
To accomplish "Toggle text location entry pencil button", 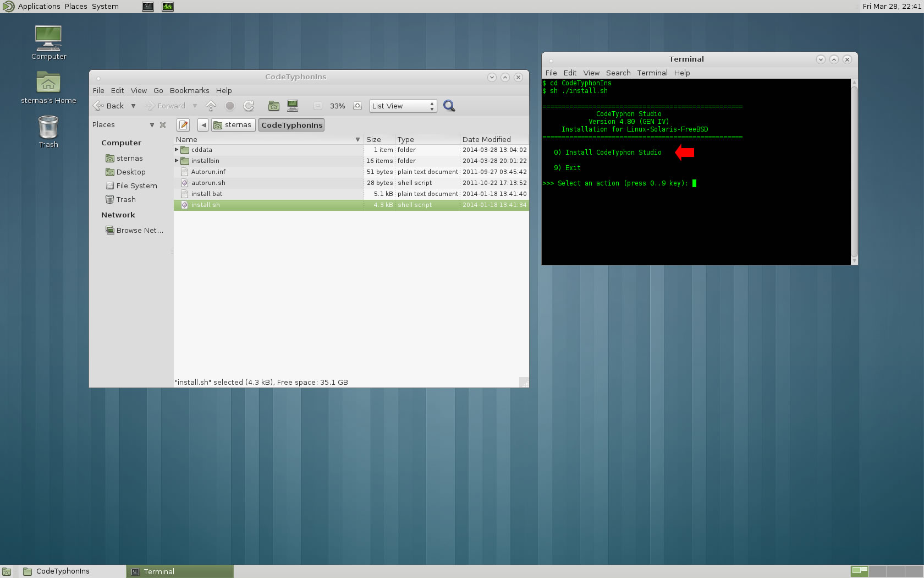I will [x=184, y=125].
